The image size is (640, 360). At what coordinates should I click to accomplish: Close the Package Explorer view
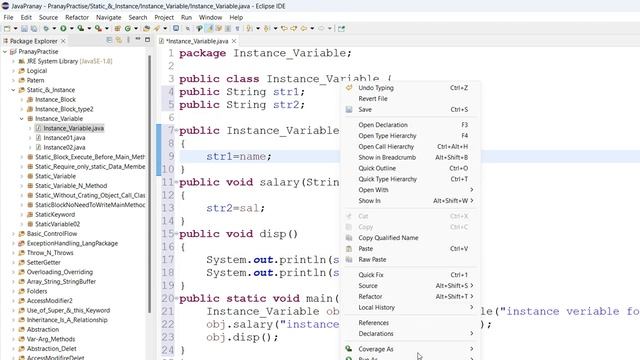63,41
